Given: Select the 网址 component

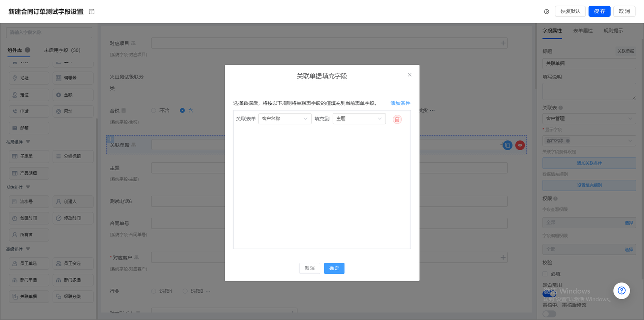Looking at the screenshot, I should pos(73,111).
